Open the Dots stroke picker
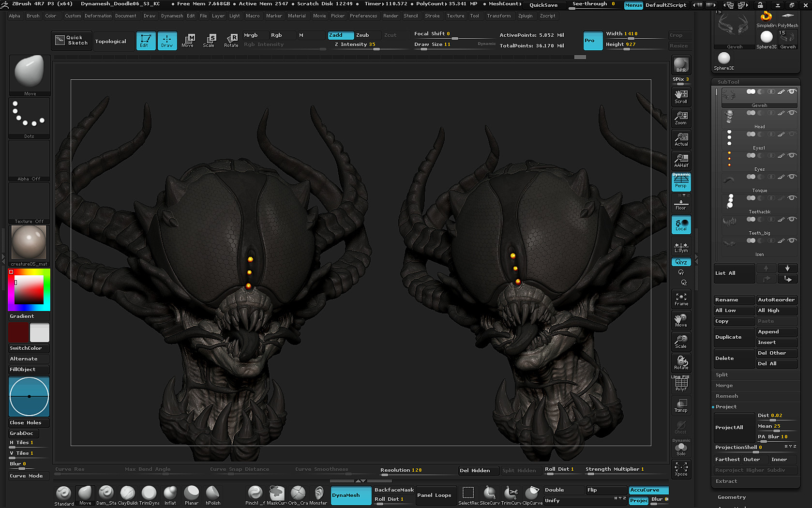This screenshot has height=508, width=812. [x=29, y=118]
